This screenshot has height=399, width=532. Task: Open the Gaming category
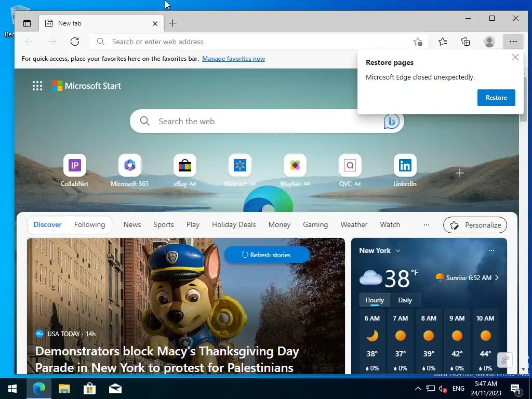(315, 224)
